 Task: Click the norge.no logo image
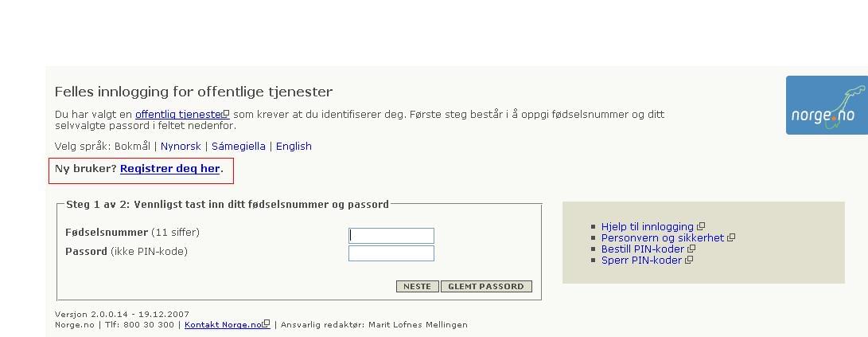coord(827,105)
